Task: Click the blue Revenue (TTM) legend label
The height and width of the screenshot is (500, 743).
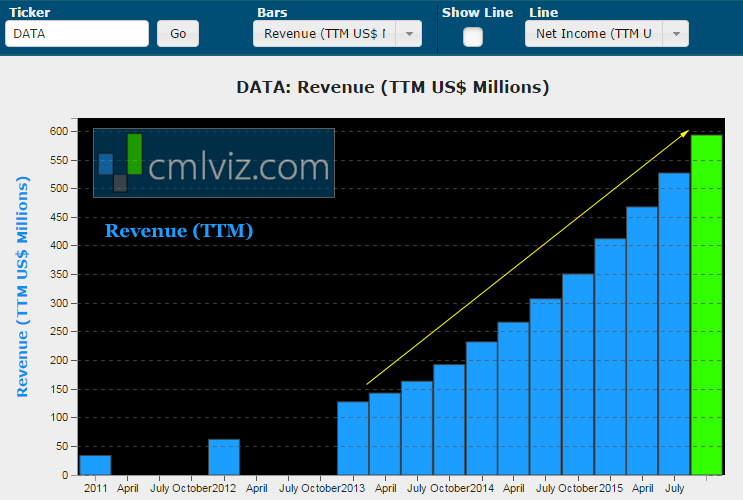Action: point(179,231)
